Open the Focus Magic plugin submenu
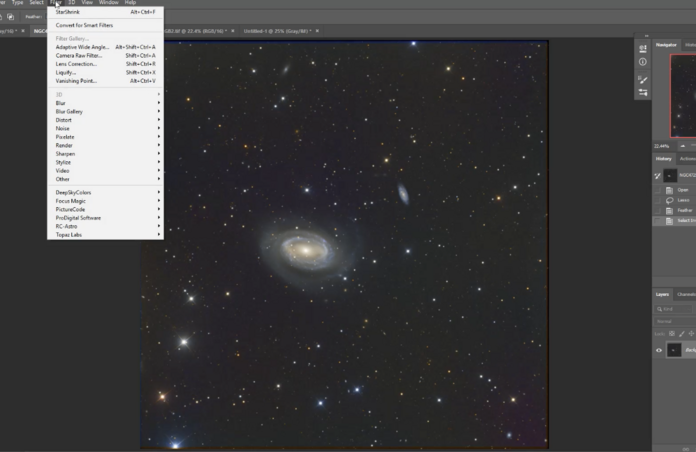This screenshot has width=696, height=452. point(106,201)
